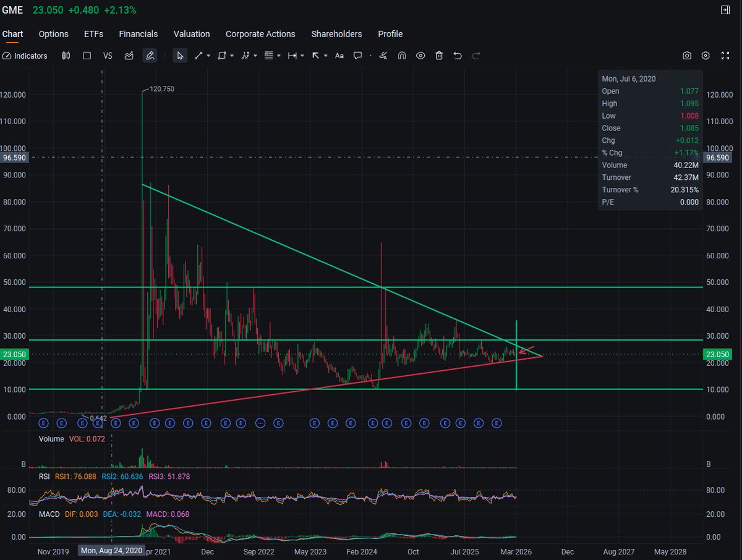Select the rectangle shape tool
The width and height of the screenshot is (742, 560).
222,56
